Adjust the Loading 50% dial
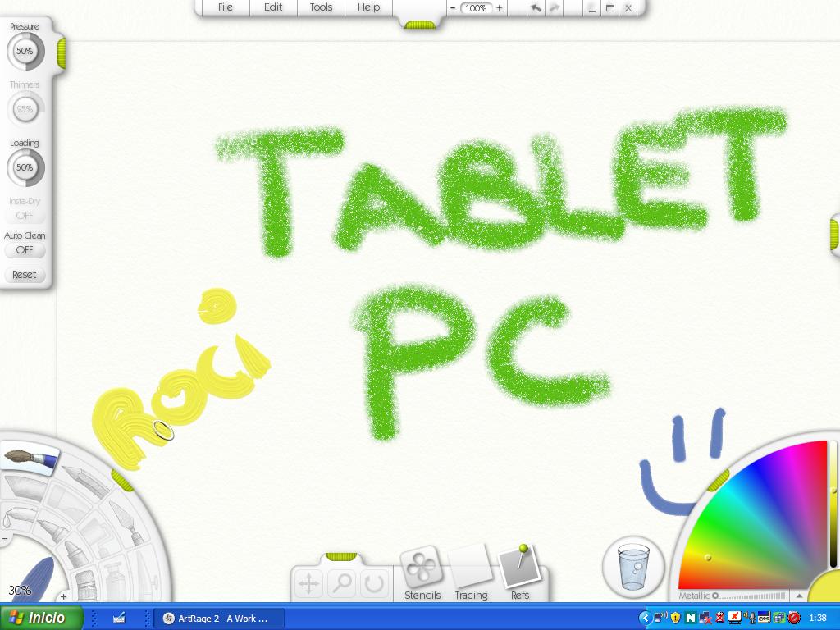This screenshot has height=630, width=840. (x=25, y=167)
